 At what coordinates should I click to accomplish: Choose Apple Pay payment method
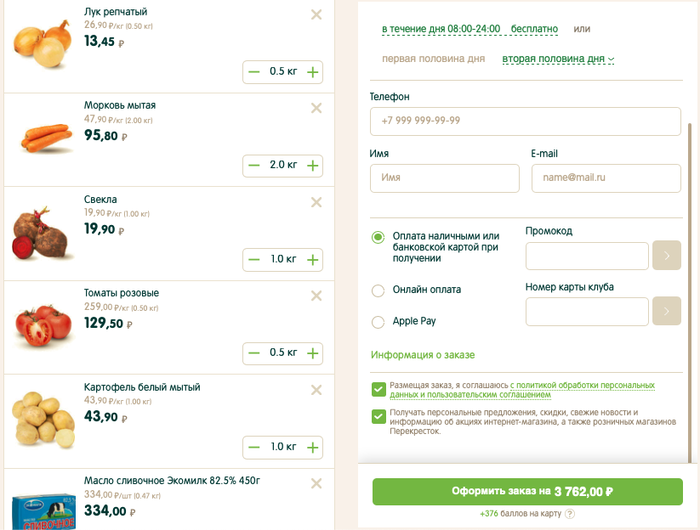[378, 322]
